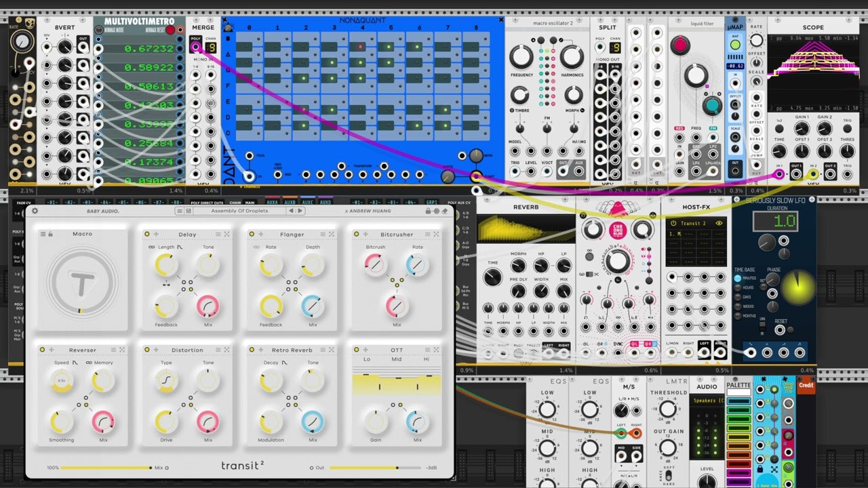Click the MAP button on uMAP module

click(735, 45)
